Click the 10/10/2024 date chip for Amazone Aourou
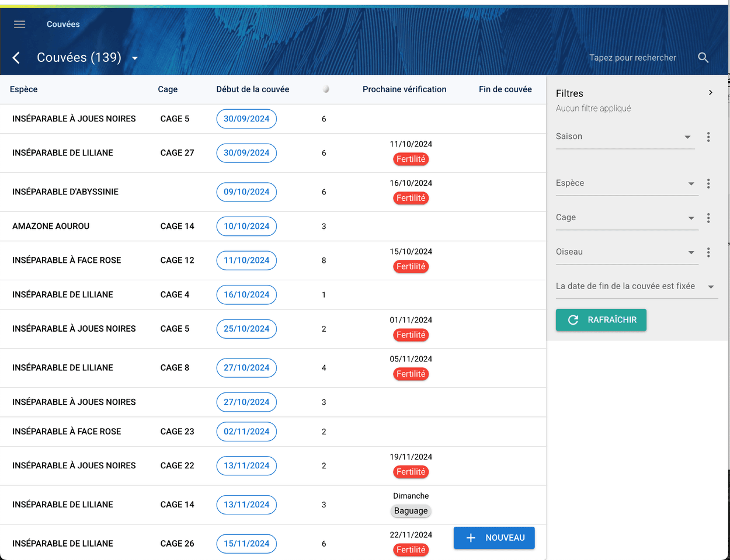Viewport: 730px width, 560px height. (x=246, y=226)
